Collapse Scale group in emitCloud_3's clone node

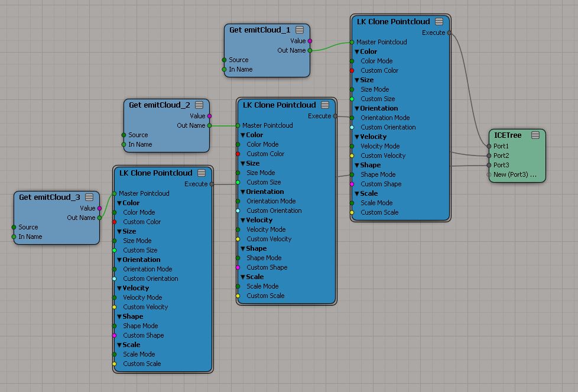click(119, 345)
